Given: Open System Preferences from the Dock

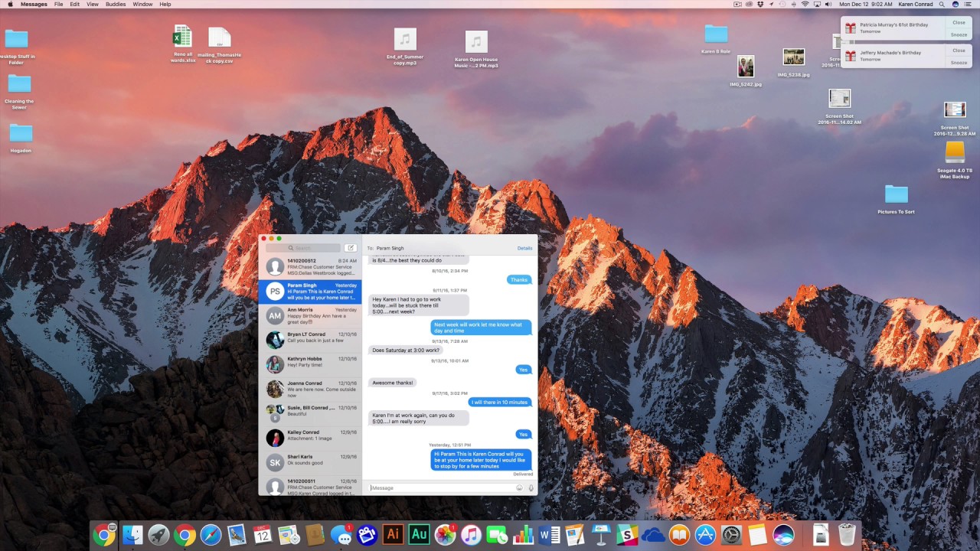Looking at the screenshot, I should click(731, 535).
